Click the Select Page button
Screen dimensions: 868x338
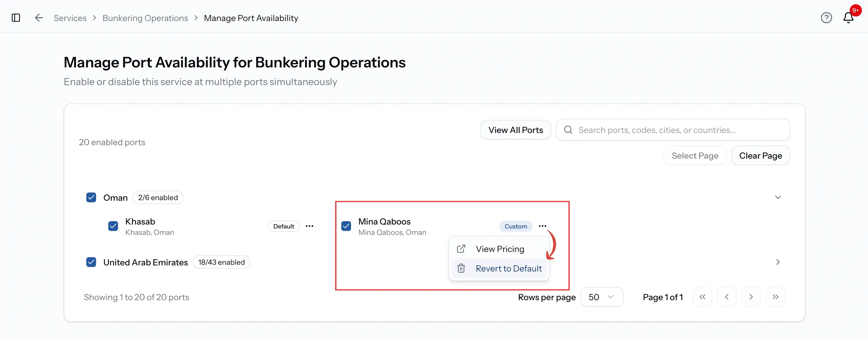tap(695, 156)
